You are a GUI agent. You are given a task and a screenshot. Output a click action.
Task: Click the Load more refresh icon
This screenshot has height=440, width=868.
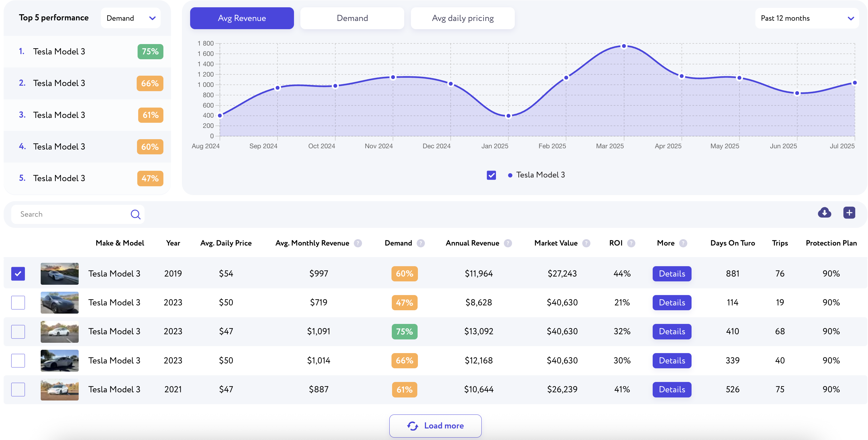(412, 426)
